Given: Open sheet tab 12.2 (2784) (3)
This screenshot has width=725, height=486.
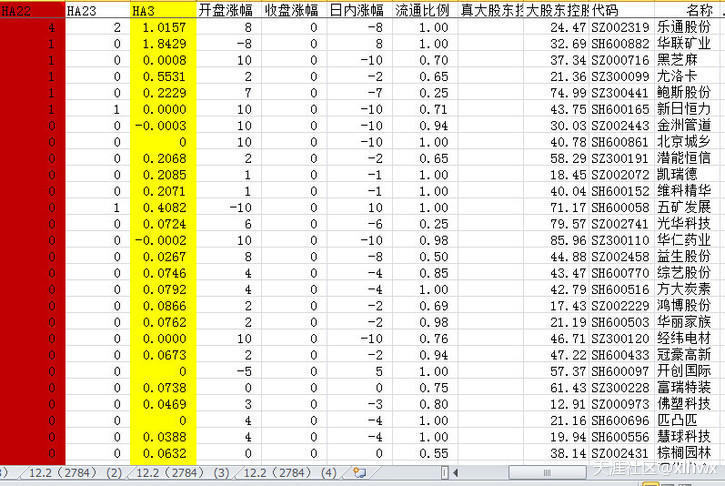Looking at the screenshot, I should (180, 471).
